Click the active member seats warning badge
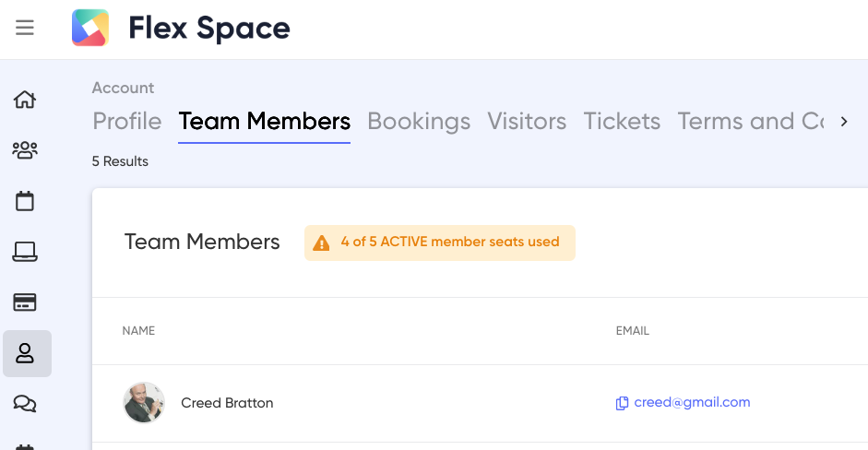868x450 pixels. click(440, 243)
